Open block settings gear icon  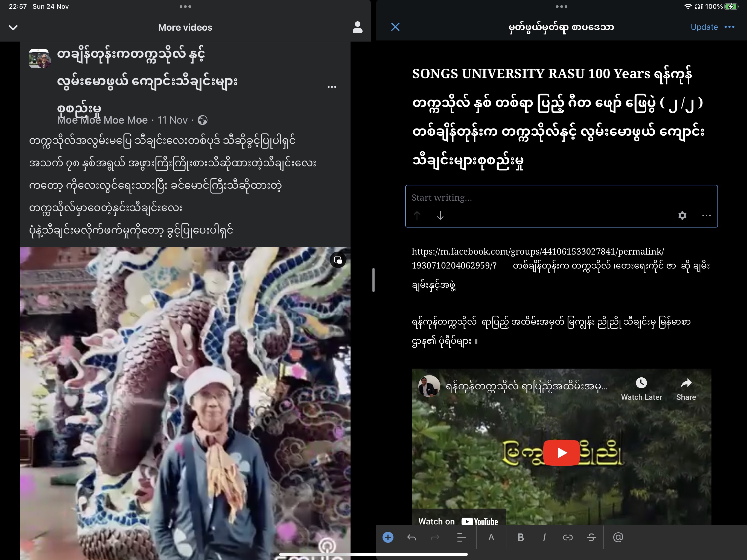click(x=682, y=215)
